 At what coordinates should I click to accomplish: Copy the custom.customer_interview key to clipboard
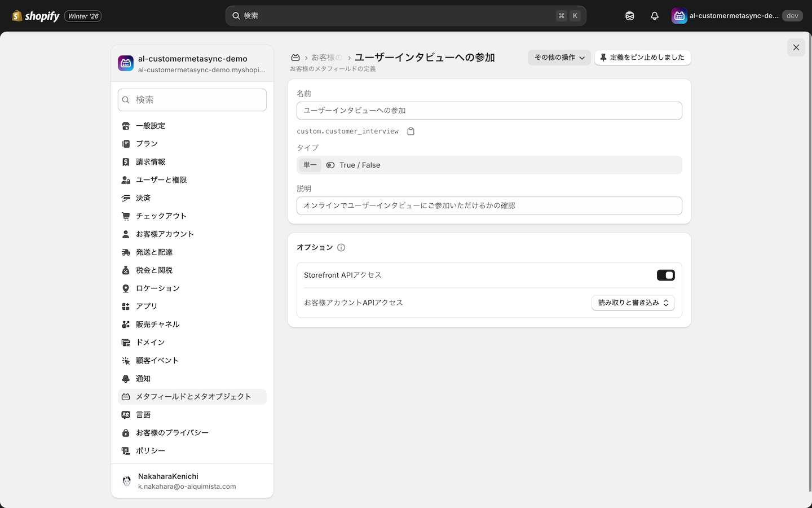[x=411, y=132]
